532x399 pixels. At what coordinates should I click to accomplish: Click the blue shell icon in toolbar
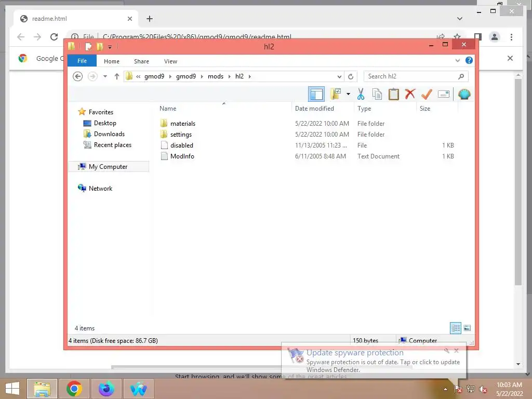point(464,94)
